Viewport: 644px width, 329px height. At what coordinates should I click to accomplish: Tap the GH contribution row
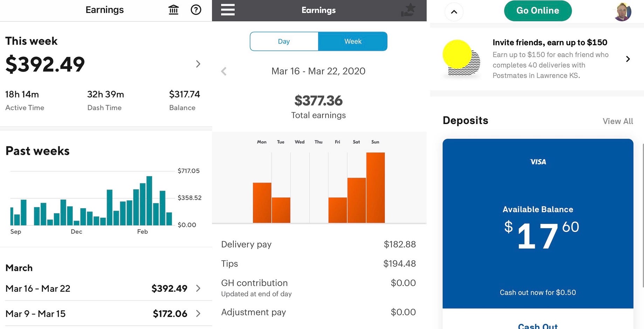[318, 287]
